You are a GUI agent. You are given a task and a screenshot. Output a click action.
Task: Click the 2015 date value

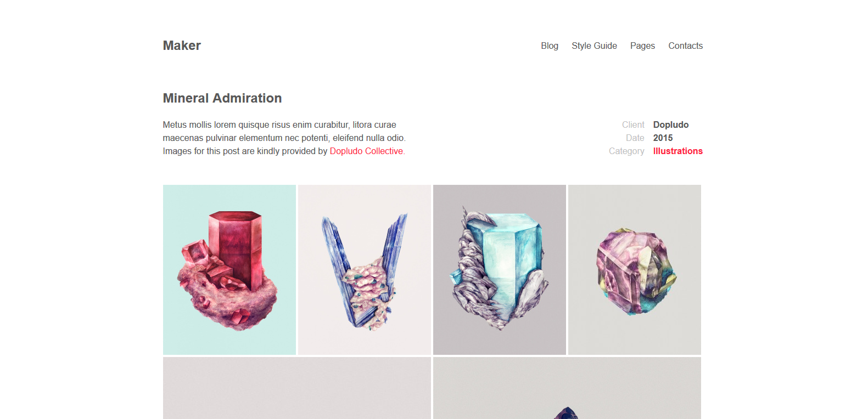pos(663,138)
